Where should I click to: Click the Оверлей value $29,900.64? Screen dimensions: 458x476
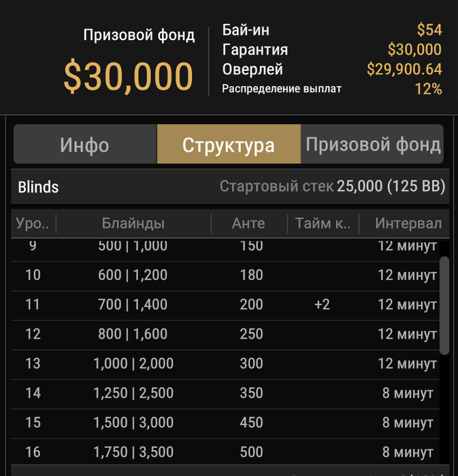(404, 69)
